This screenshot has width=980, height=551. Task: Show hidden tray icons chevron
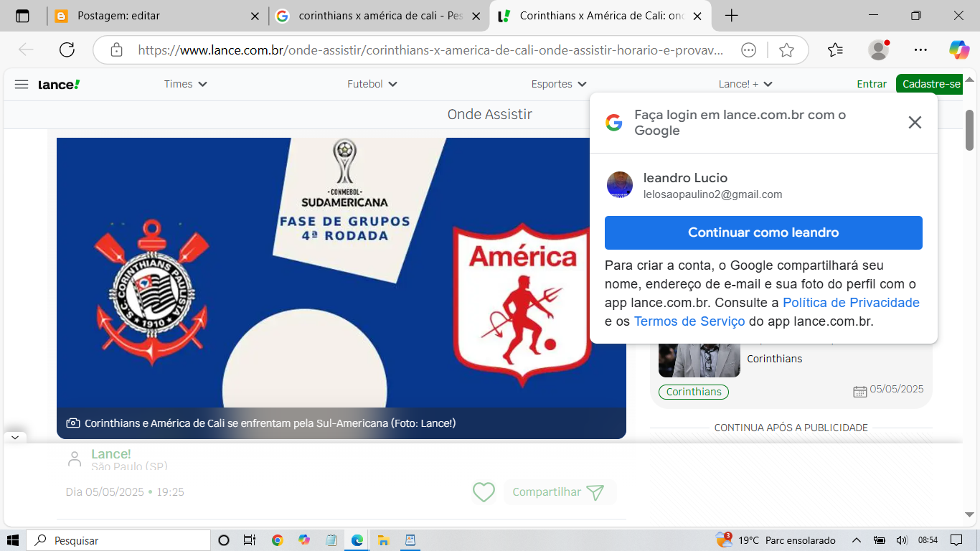(857, 540)
